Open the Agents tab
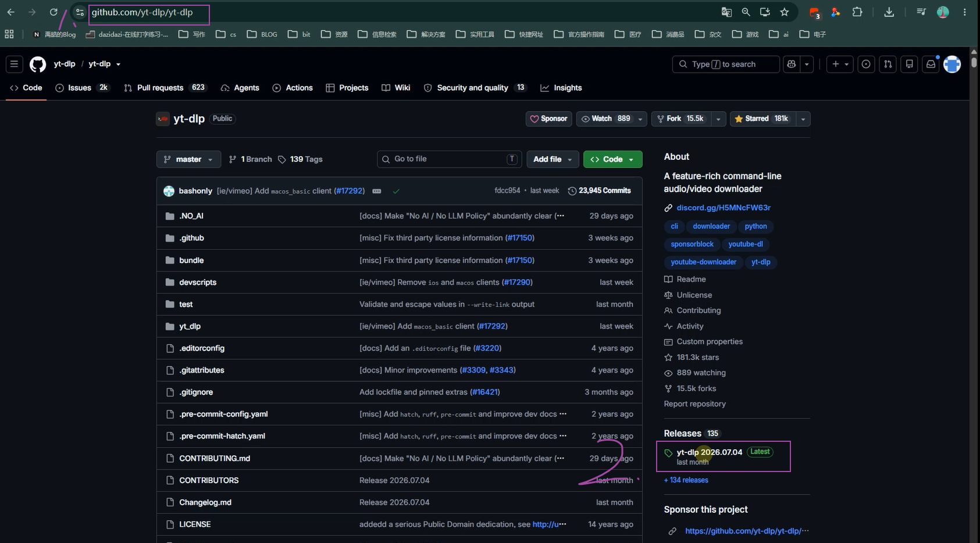Image resolution: width=980 pixels, height=543 pixels. coord(240,88)
